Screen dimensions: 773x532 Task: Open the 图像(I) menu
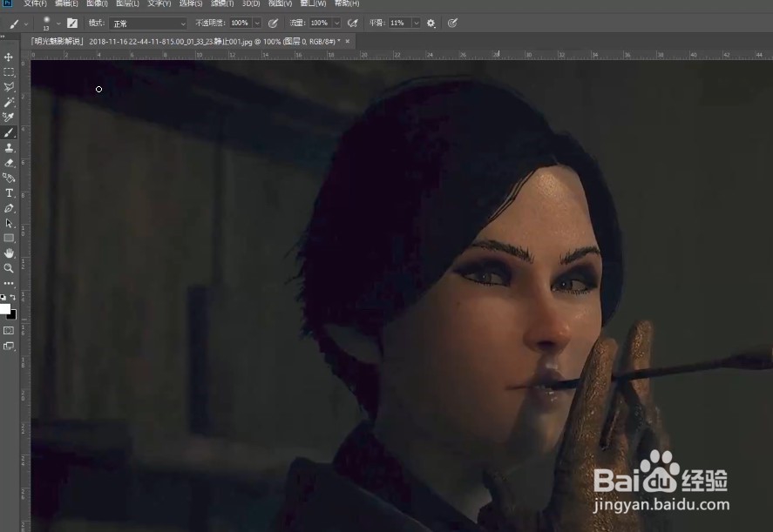tap(97, 3)
